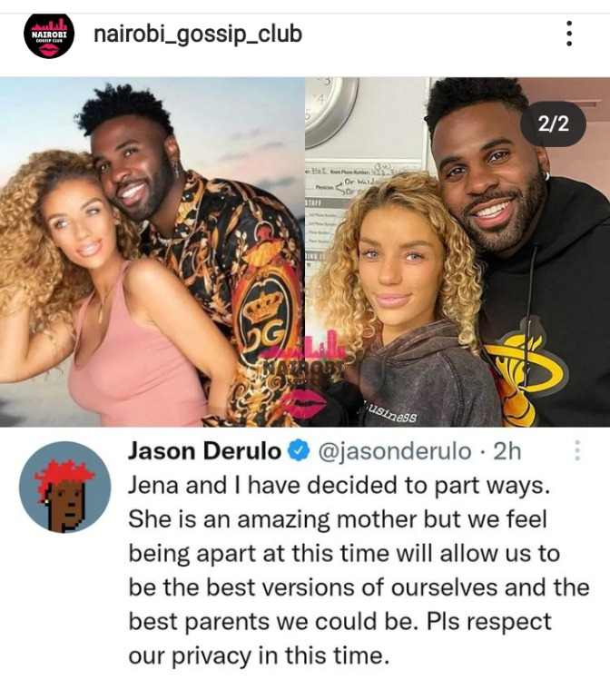This screenshot has width=610, height=700.
Task: Click the pixel-art tweet profile avatar
Action: coord(65,487)
